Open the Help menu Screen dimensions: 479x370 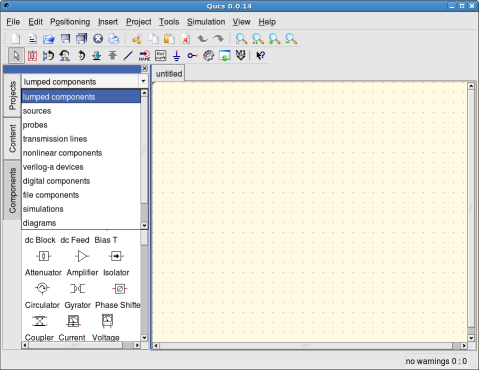(267, 22)
